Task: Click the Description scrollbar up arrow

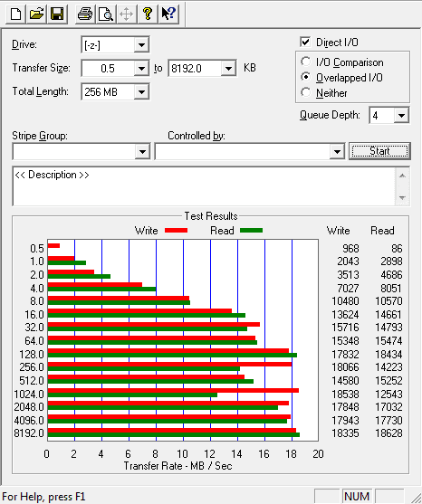Action: point(402,176)
